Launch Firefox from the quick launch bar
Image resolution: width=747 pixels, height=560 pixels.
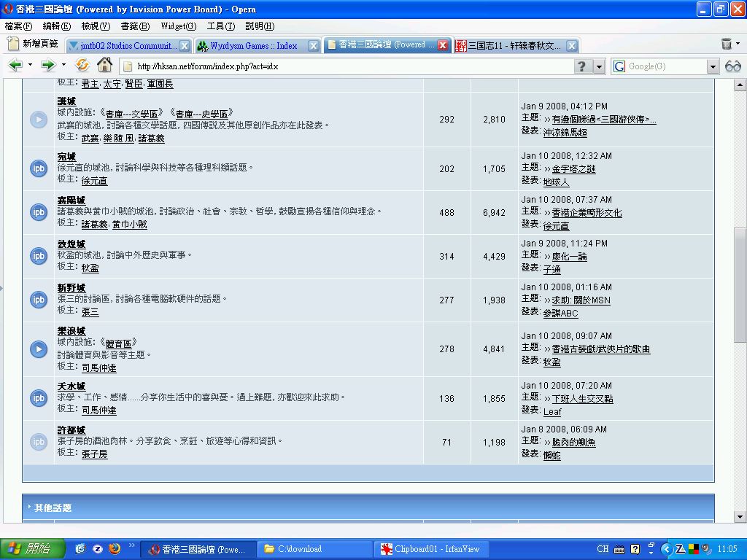pos(114,548)
